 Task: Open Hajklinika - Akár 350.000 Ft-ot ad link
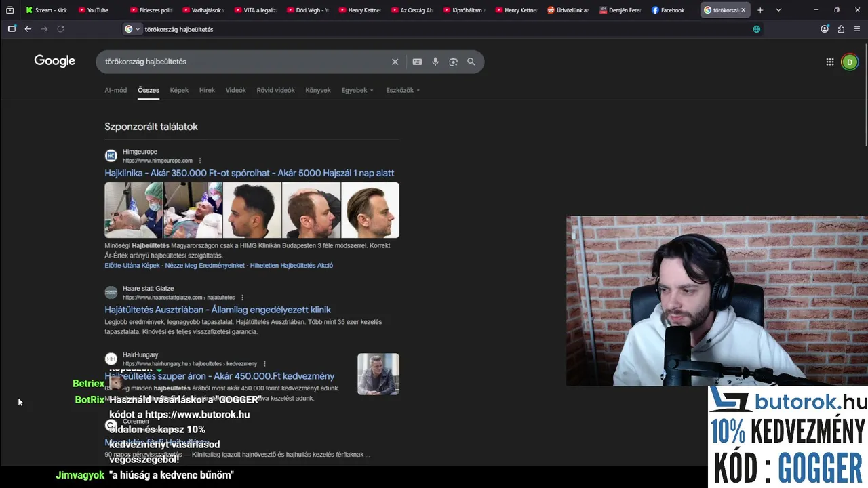pyautogui.click(x=249, y=173)
